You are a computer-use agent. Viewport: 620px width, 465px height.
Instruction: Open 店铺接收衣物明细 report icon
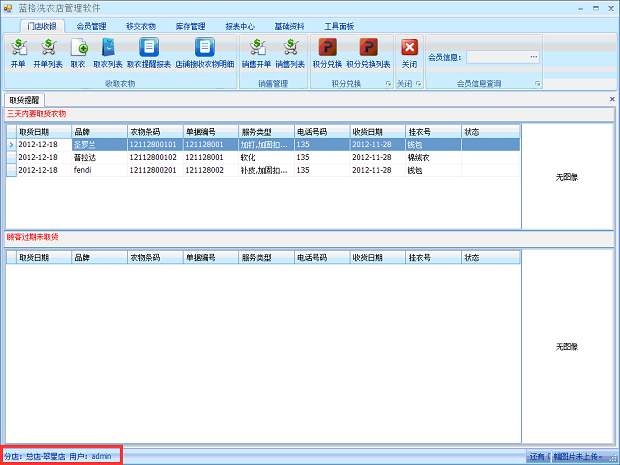coord(204,47)
